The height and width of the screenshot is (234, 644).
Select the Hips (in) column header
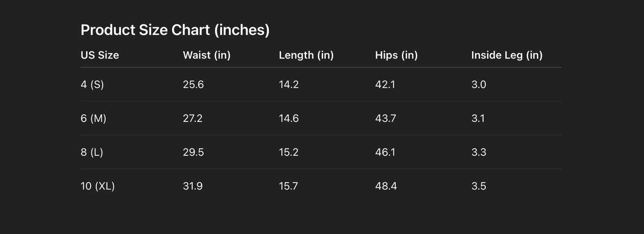point(396,55)
